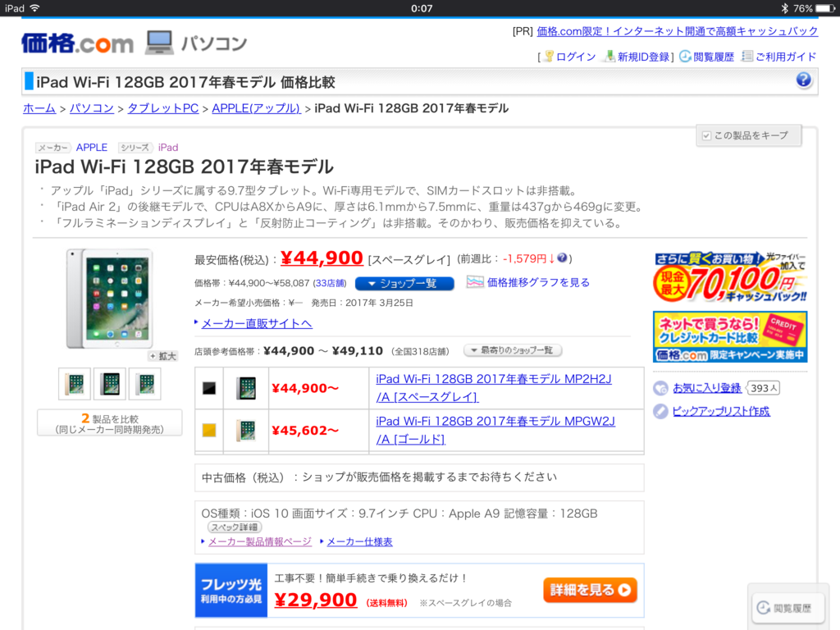Click the orange 詳細を見る button
This screenshot has height=630, width=840.
click(590, 590)
